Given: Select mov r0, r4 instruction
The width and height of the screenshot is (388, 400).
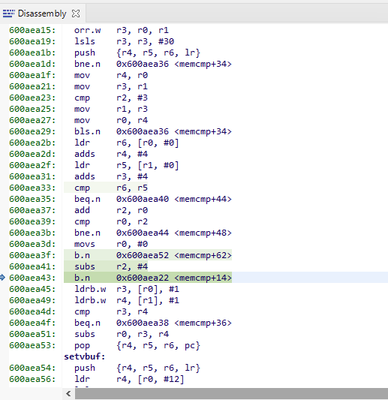Looking at the screenshot, I should 111,120.
